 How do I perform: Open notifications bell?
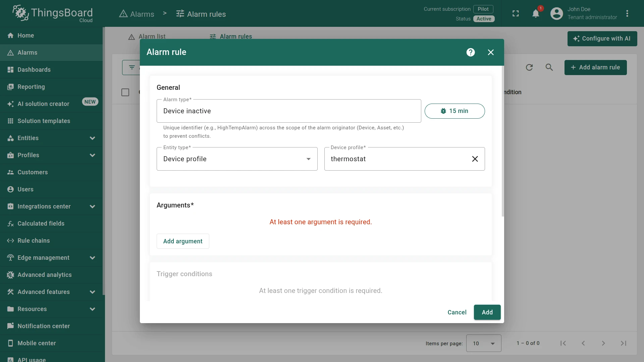coord(536,13)
